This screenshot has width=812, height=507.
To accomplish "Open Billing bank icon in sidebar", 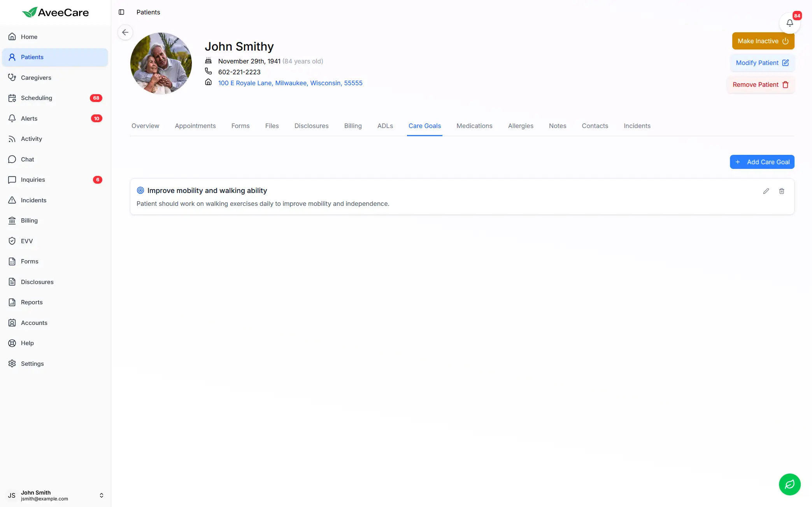I will tap(55, 221).
